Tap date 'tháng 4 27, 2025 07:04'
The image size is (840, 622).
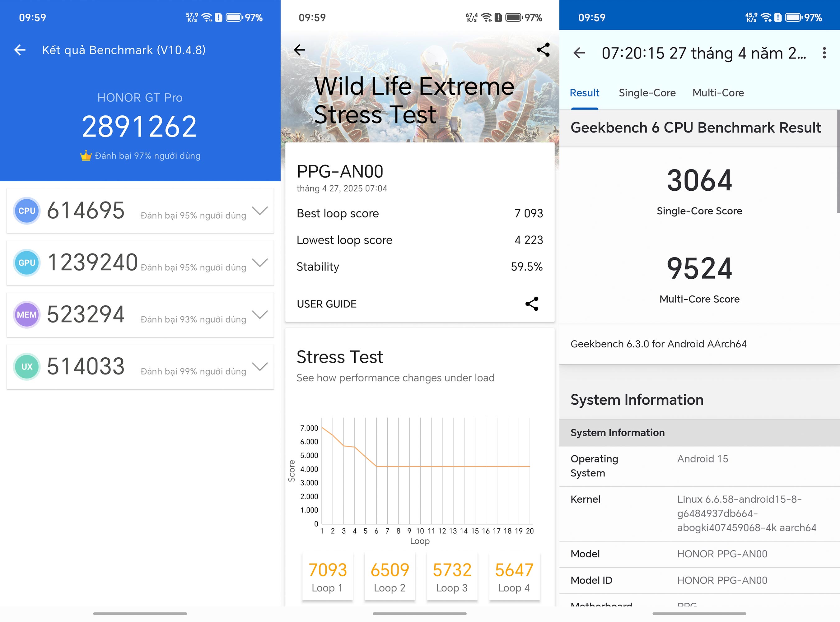pos(342,188)
